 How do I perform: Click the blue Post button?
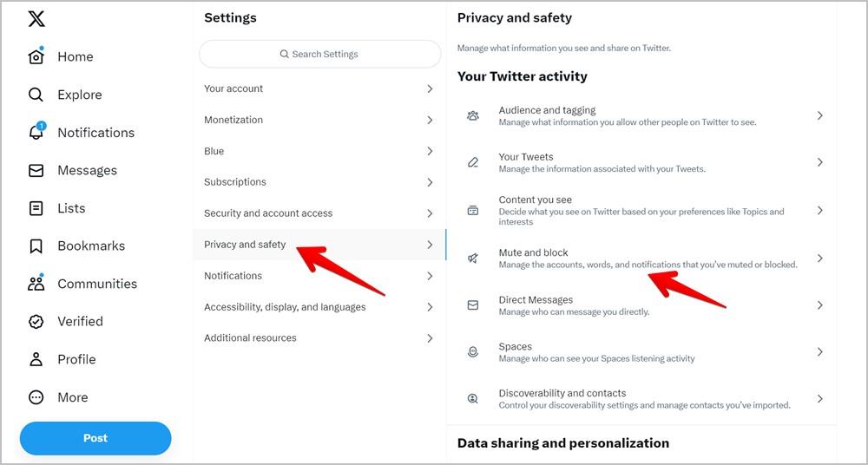[95, 438]
